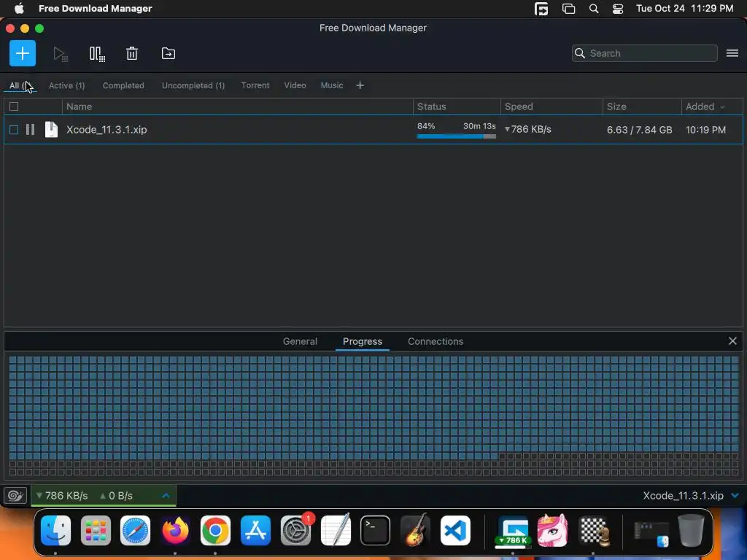Open the Progress details tab

click(x=363, y=341)
